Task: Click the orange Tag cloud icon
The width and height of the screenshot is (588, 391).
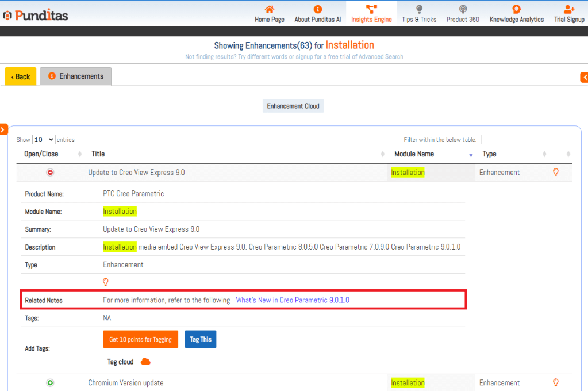Action: tap(145, 362)
